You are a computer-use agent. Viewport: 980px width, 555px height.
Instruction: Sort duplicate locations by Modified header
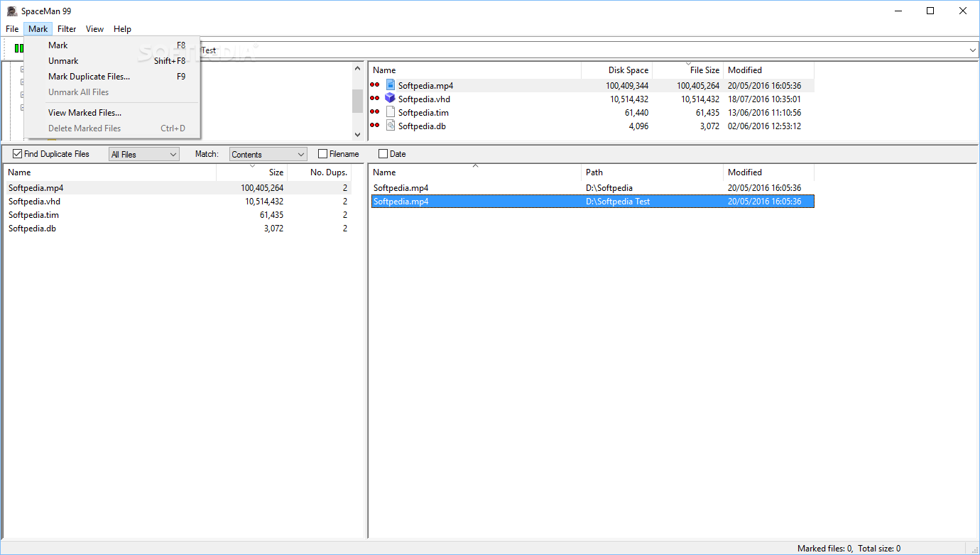tap(768, 172)
